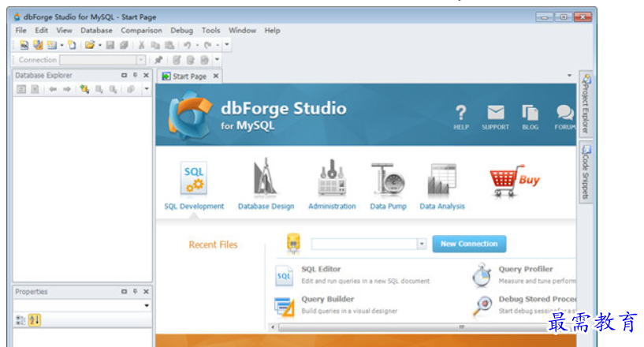
Task: Open the Administration section
Action: (x=332, y=185)
